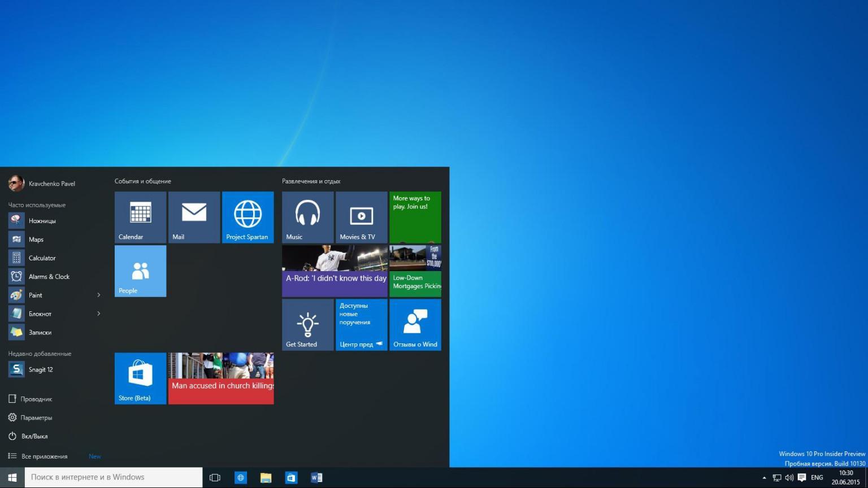Launch the Project Spartan browser tile
Screen dimensions: 868x488
coord(248,217)
